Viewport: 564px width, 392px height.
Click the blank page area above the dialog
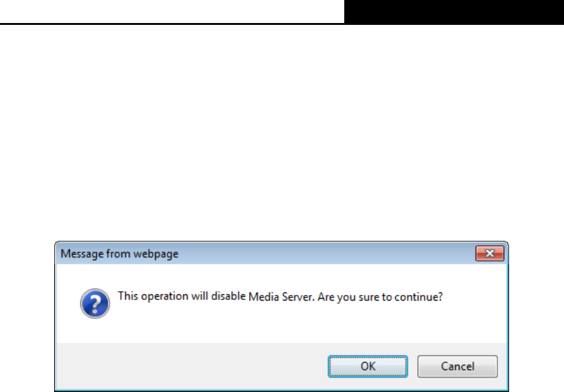click(x=282, y=133)
